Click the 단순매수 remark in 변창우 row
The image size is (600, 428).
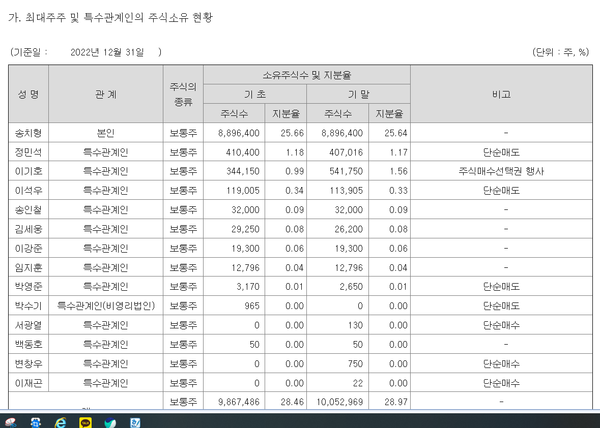pyautogui.click(x=501, y=363)
